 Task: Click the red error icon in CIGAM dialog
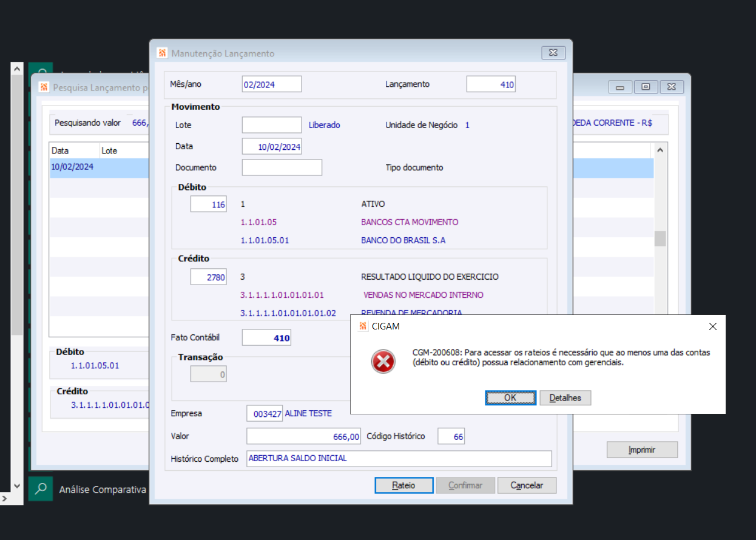tap(383, 362)
